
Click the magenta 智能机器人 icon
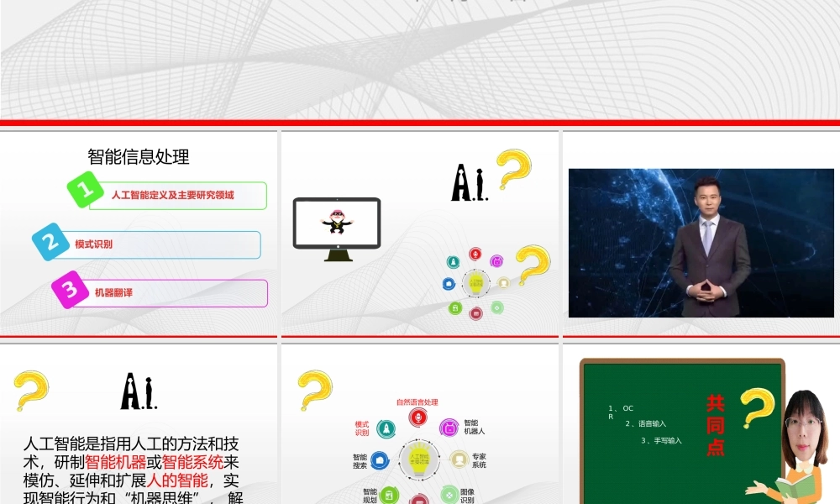coord(449,428)
